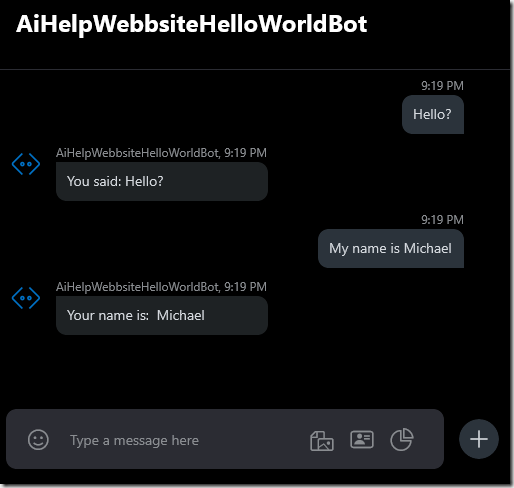514x488 pixels.
Task: Click the word "Michael" in bot's reply
Action: pyautogui.click(x=181, y=315)
